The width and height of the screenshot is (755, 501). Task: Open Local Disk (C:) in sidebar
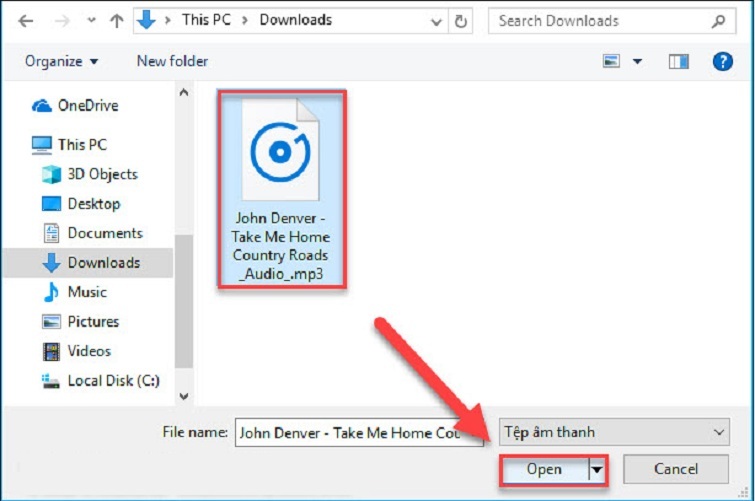pyautogui.click(x=113, y=381)
